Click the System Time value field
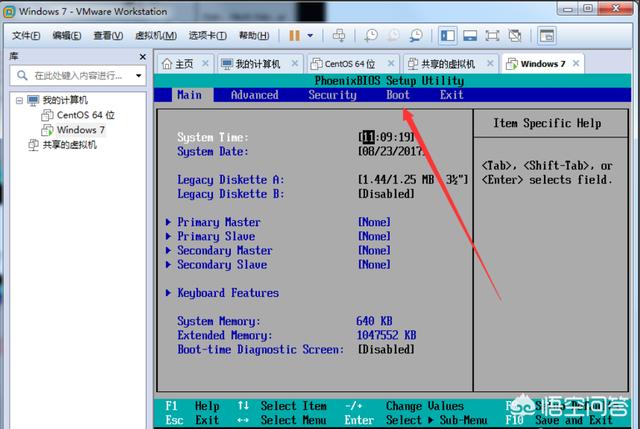 [386, 137]
